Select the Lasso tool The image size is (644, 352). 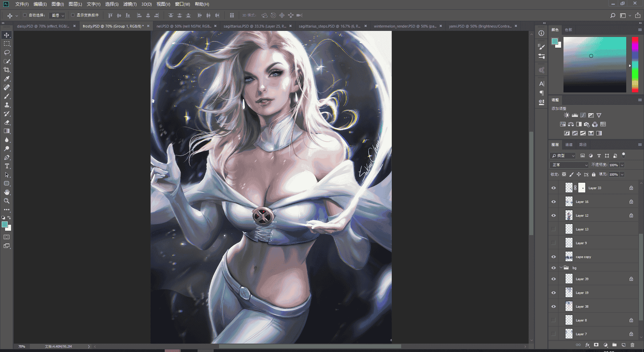point(7,52)
